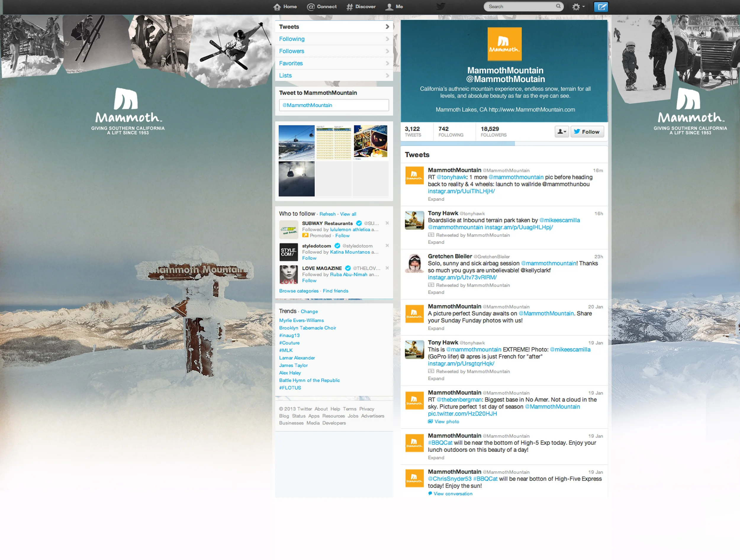Image resolution: width=740 pixels, height=560 pixels.
Task: Select the Tweets sidebar item
Action: pyautogui.click(x=334, y=27)
